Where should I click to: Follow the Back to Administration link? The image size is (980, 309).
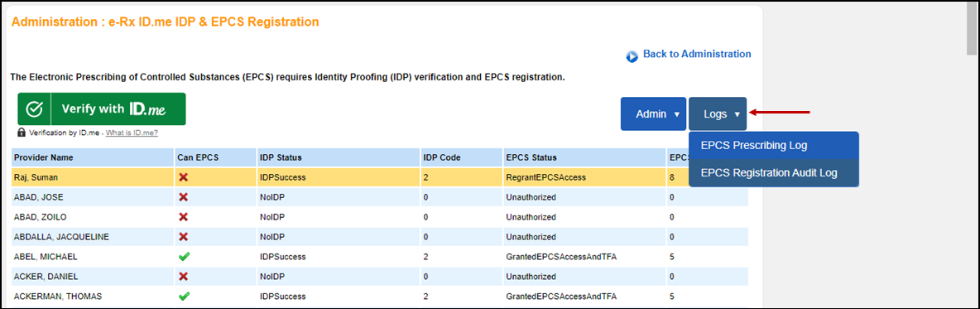(697, 55)
